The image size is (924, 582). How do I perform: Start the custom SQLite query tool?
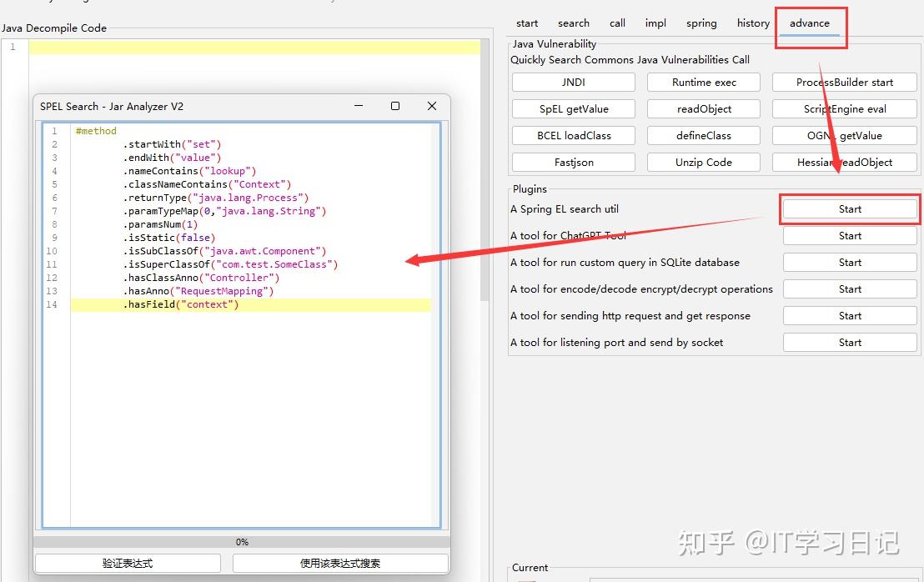pyautogui.click(x=850, y=262)
